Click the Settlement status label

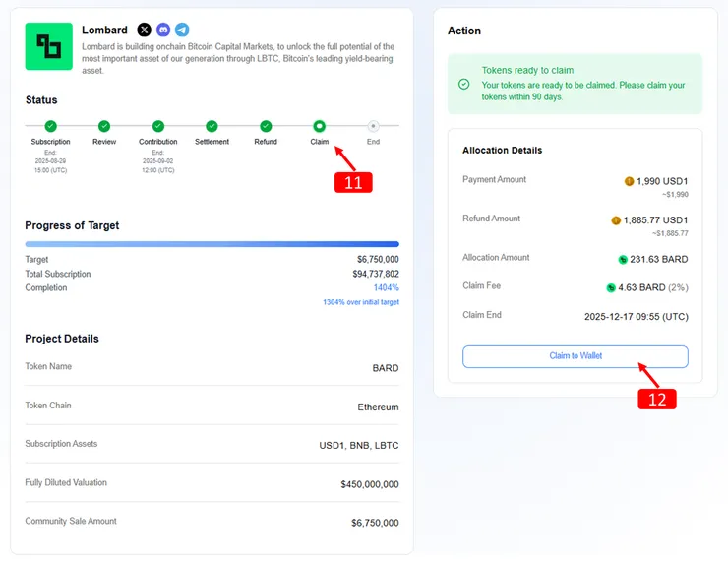click(212, 141)
